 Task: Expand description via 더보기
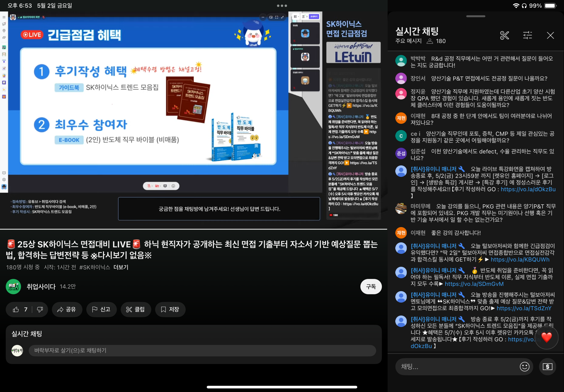[121, 267]
